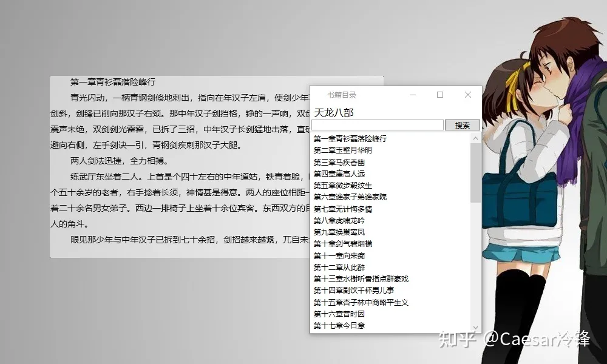The image size is (607, 364).
Task: Choose 第十六章昔时因
Action: [339, 314]
